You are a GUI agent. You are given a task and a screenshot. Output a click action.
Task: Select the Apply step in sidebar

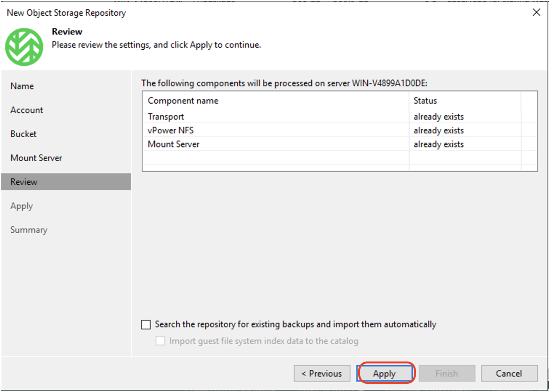22,206
